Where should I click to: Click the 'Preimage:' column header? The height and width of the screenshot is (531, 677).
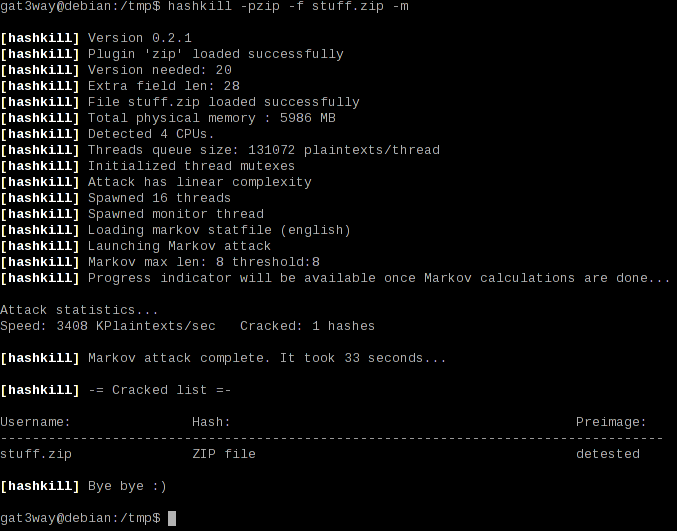611,422
